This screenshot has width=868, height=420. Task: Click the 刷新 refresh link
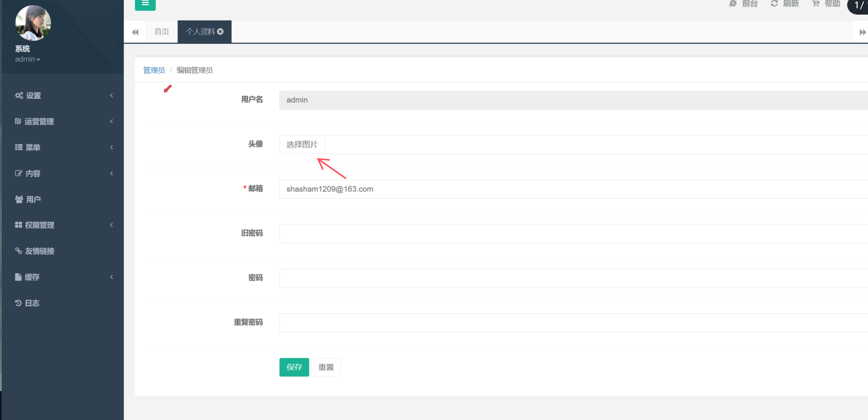pos(785,4)
